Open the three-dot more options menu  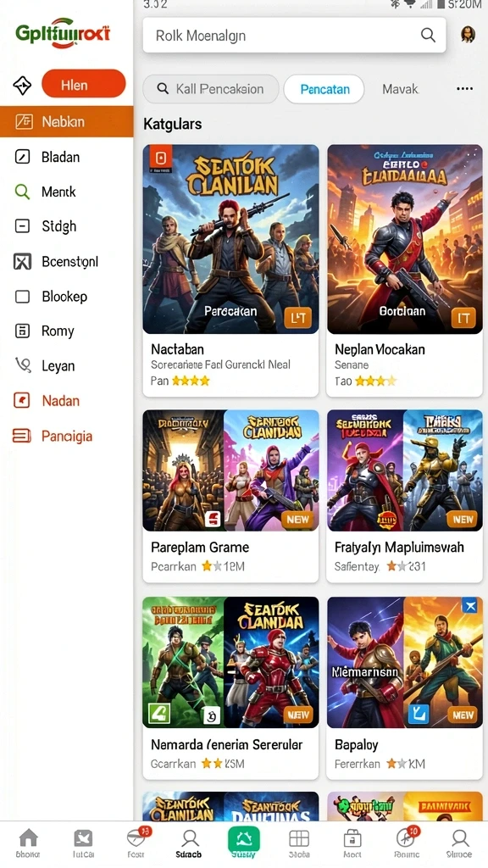click(x=464, y=88)
